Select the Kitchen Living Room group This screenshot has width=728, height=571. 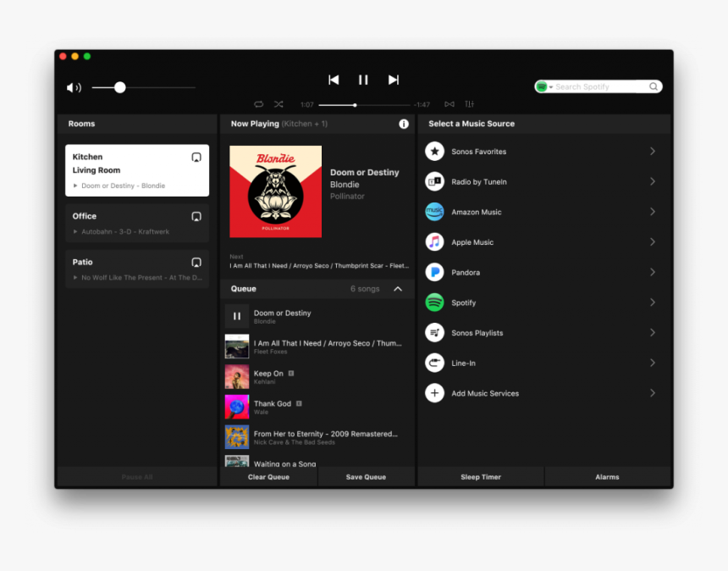(137, 170)
